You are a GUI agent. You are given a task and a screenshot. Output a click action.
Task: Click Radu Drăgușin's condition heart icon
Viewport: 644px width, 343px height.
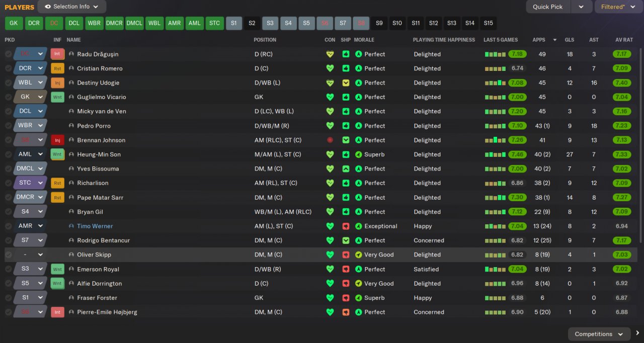click(x=330, y=54)
